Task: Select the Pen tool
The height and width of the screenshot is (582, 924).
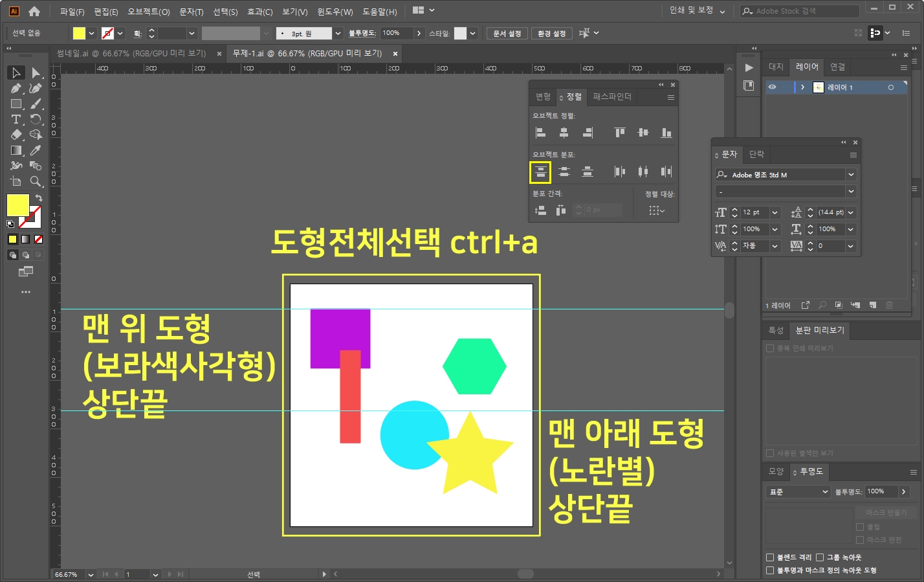Action: tap(16, 88)
